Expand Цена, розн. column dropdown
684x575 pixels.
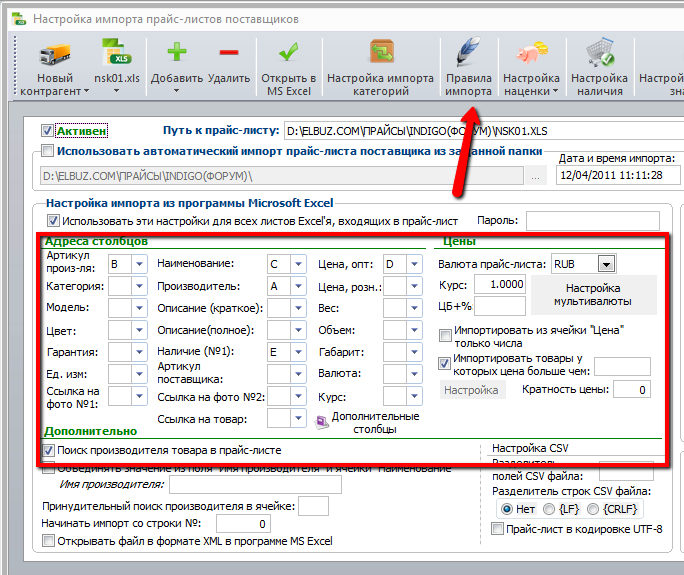pos(414,286)
